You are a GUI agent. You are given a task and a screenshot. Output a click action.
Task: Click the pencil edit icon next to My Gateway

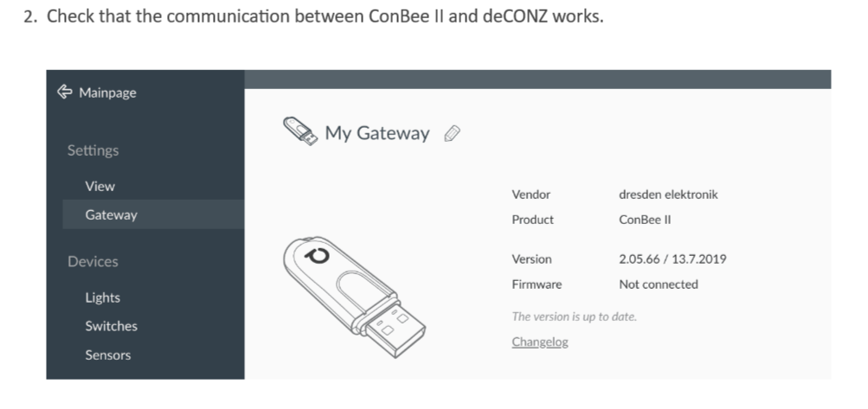[x=453, y=133]
